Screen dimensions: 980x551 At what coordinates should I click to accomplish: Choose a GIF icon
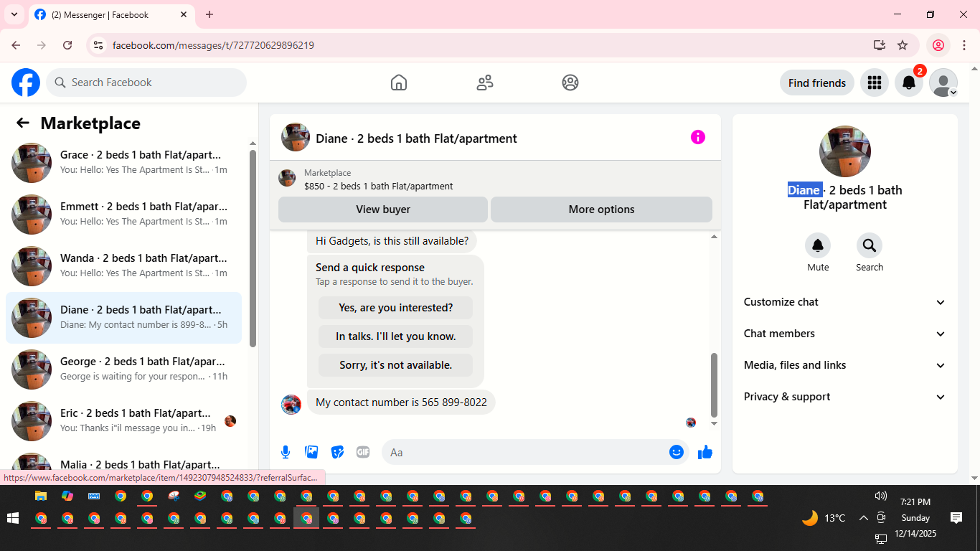click(363, 452)
